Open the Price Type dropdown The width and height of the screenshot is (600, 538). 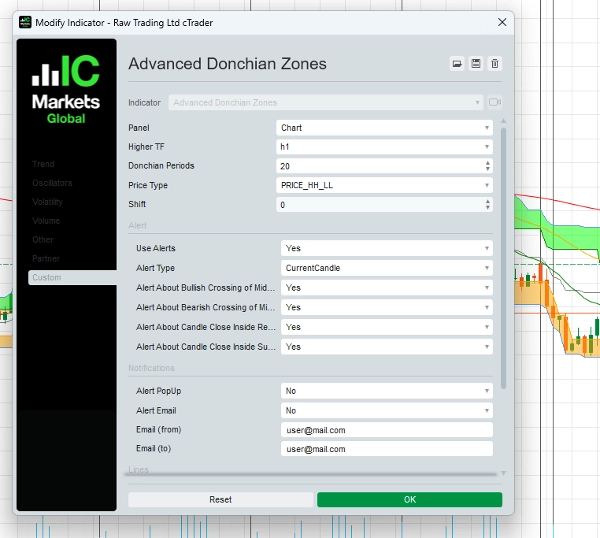(x=384, y=186)
